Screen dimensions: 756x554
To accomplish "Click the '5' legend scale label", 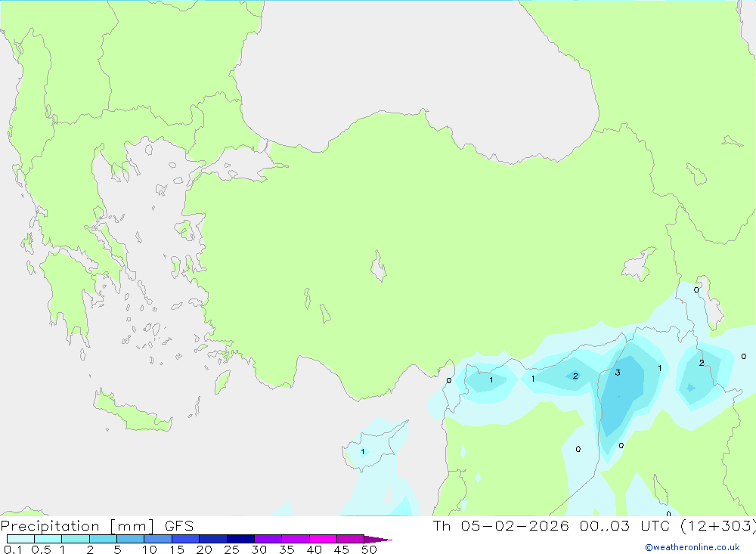I will [117, 549].
